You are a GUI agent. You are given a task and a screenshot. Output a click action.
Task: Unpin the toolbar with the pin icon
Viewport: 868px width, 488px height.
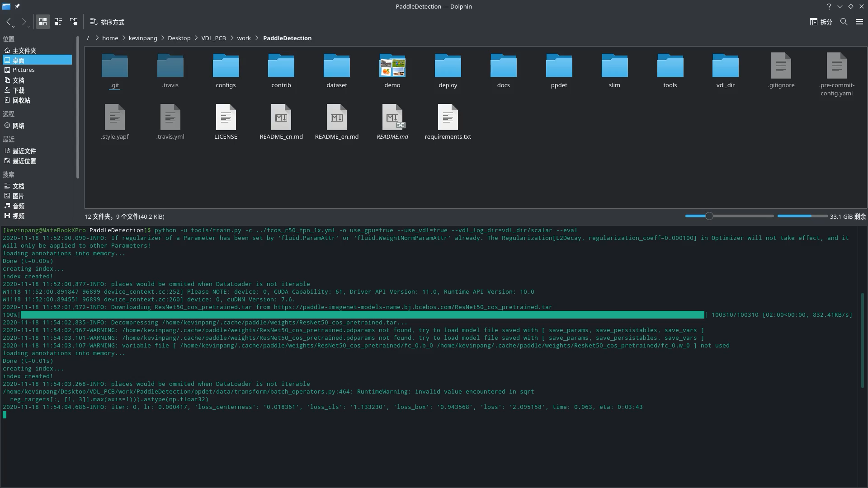tap(17, 6)
